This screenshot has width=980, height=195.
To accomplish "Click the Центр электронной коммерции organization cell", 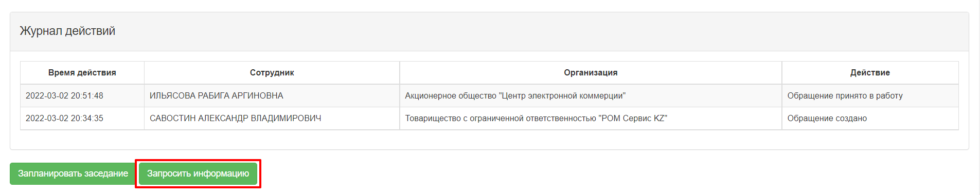I will pyautogui.click(x=591, y=96).
